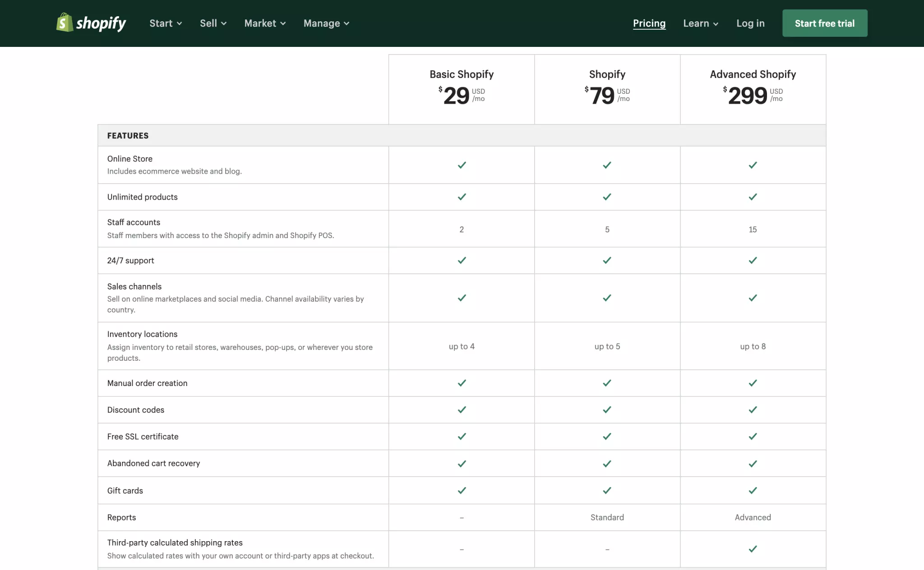Click the Advanced reports cell
This screenshot has width=924, height=570.
pos(753,517)
